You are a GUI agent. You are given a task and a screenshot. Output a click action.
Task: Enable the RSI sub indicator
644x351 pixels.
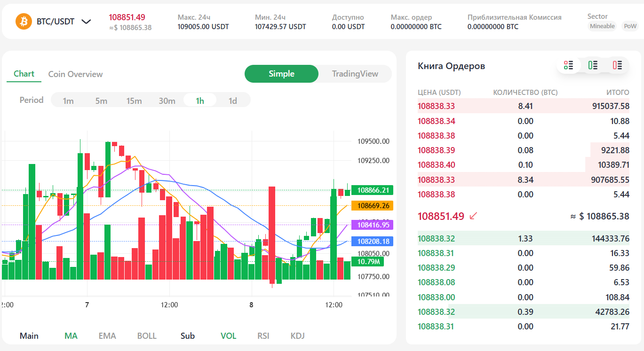click(x=263, y=336)
